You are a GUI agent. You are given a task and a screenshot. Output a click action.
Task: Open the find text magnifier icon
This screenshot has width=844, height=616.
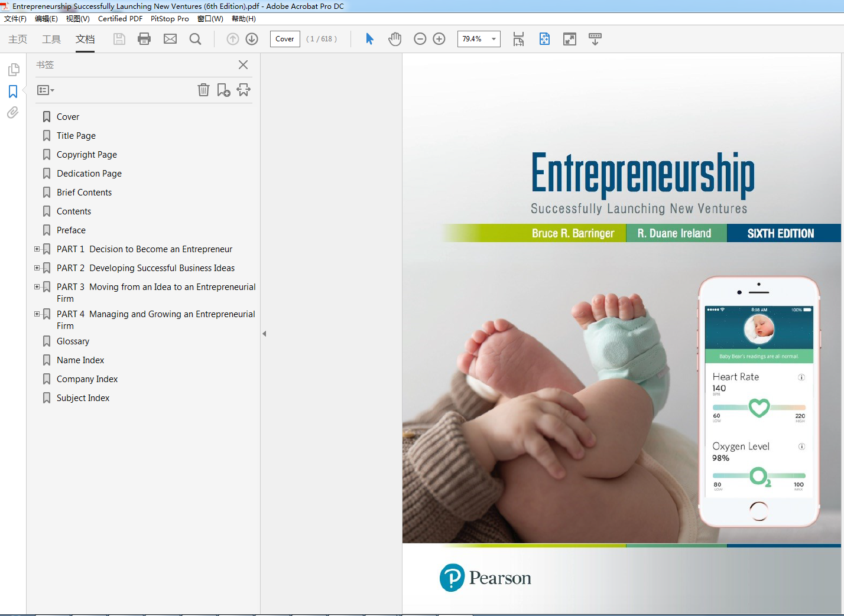pyautogui.click(x=195, y=39)
